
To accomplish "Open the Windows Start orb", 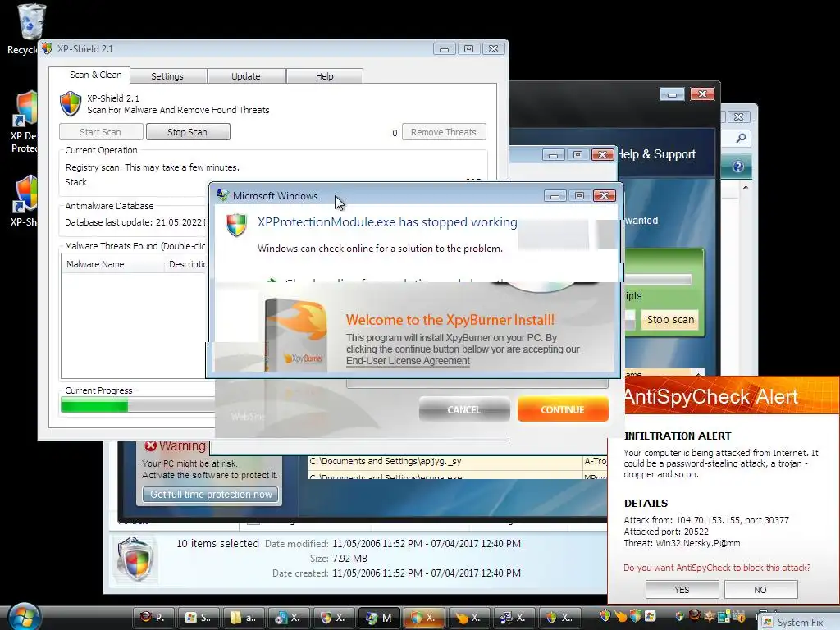I will (24, 617).
